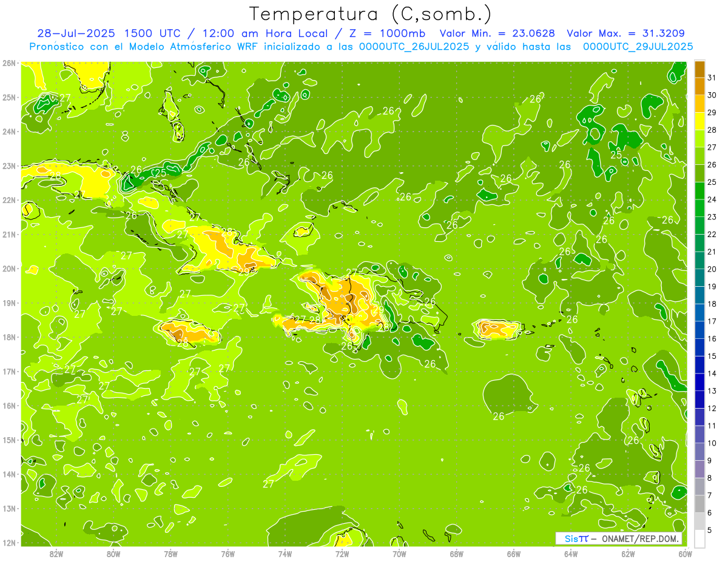Click the 82W longitude axis label
The width and height of the screenshot is (728, 562).
point(56,554)
